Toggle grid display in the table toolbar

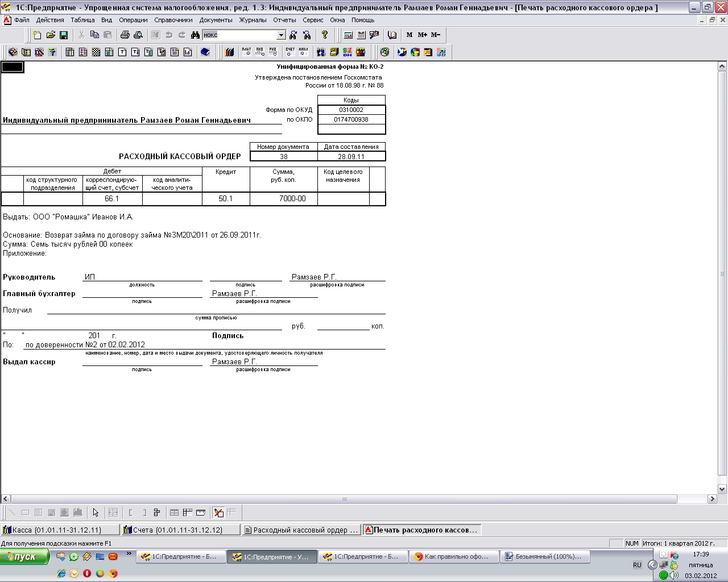(x=174, y=513)
